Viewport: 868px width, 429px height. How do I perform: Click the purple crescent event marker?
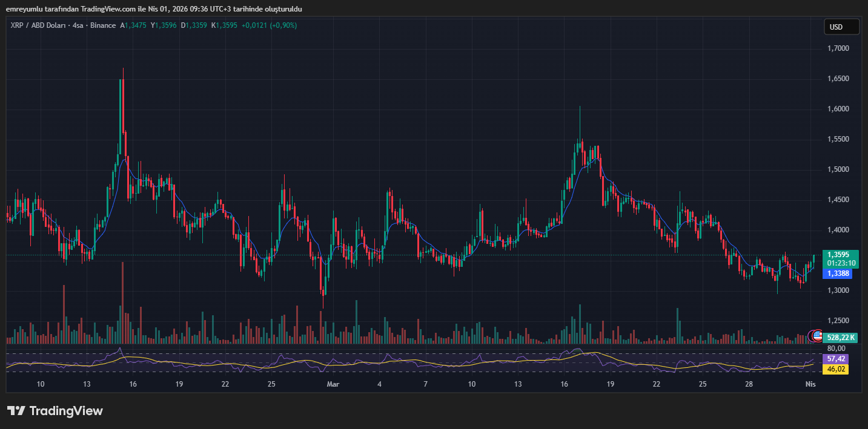[809, 336]
